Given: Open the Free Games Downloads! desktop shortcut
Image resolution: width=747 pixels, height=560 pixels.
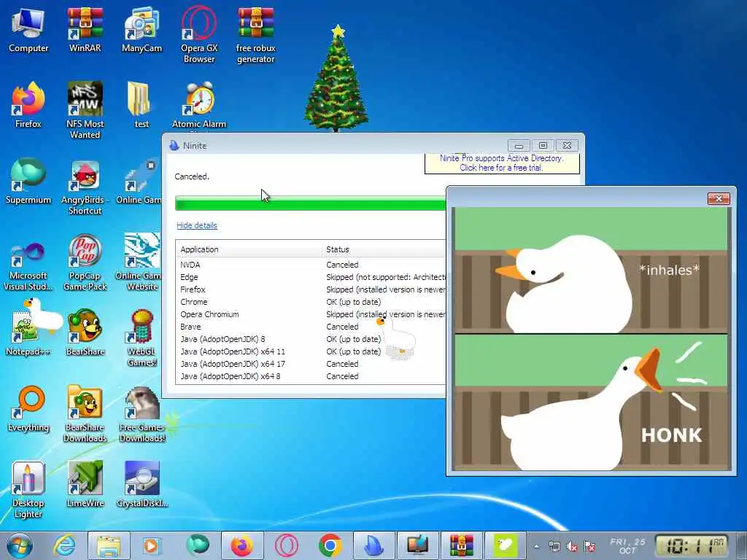Looking at the screenshot, I should pyautogui.click(x=142, y=413).
